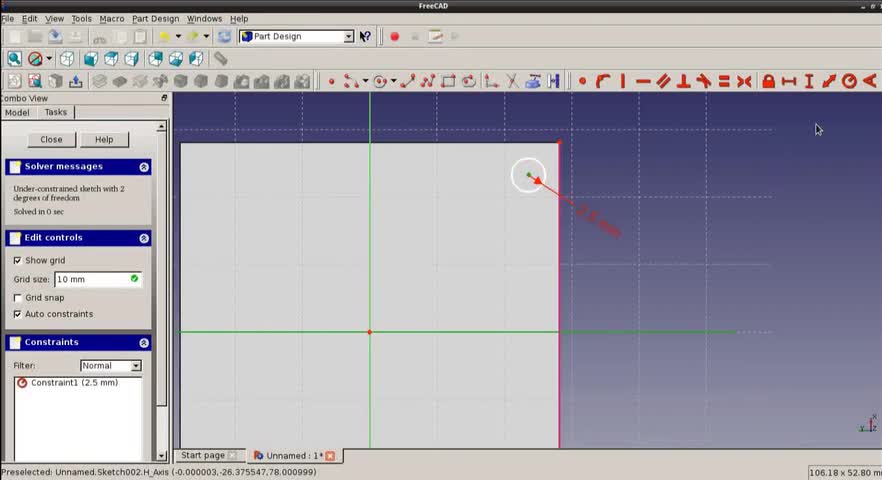Select the Trim edge tool
This screenshot has height=480, width=882.
click(x=512, y=82)
